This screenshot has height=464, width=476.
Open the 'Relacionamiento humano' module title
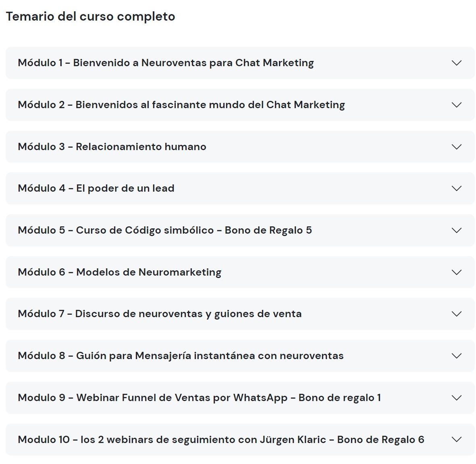pos(141,147)
